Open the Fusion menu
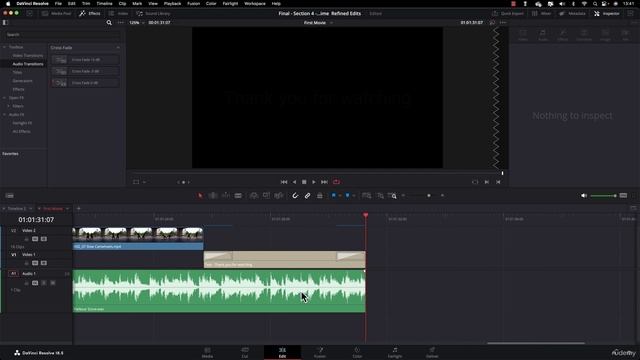This screenshot has width=640, height=360. pos(193,3)
